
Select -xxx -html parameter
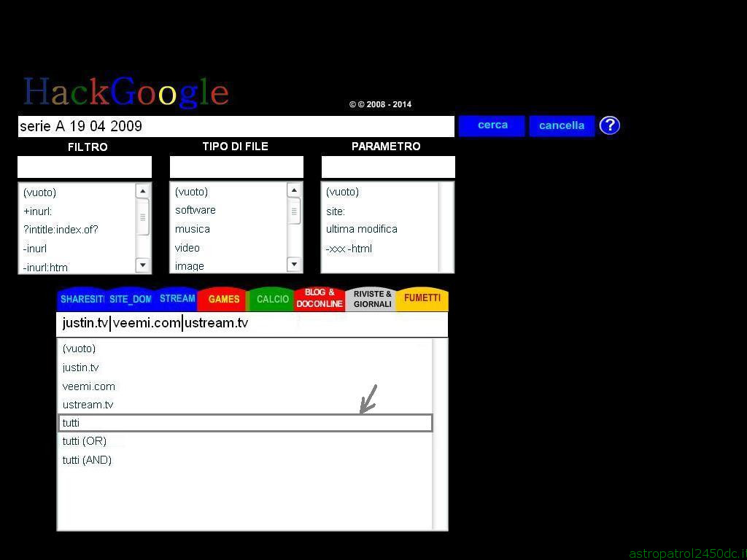349,249
